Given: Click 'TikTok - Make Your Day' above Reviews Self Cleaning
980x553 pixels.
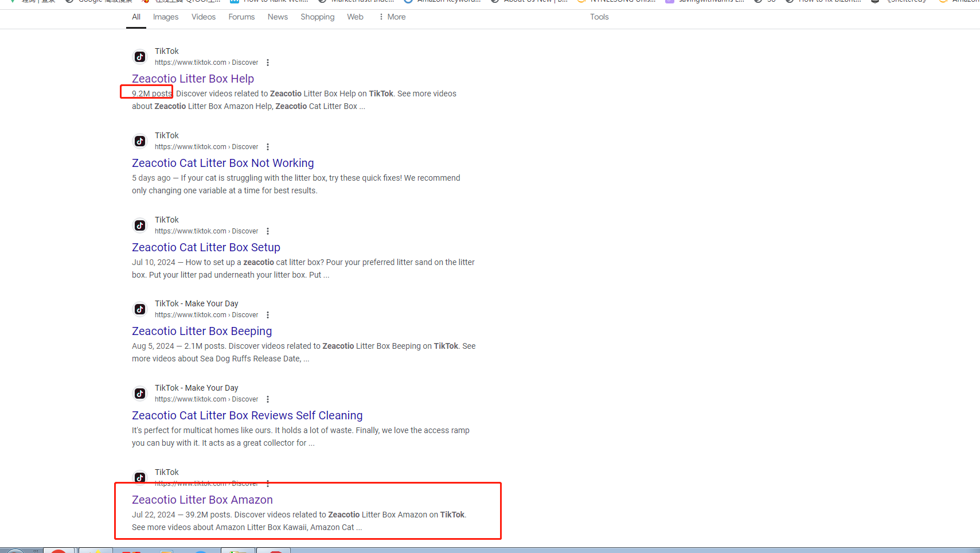Looking at the screenshot, I should [196, 388].
